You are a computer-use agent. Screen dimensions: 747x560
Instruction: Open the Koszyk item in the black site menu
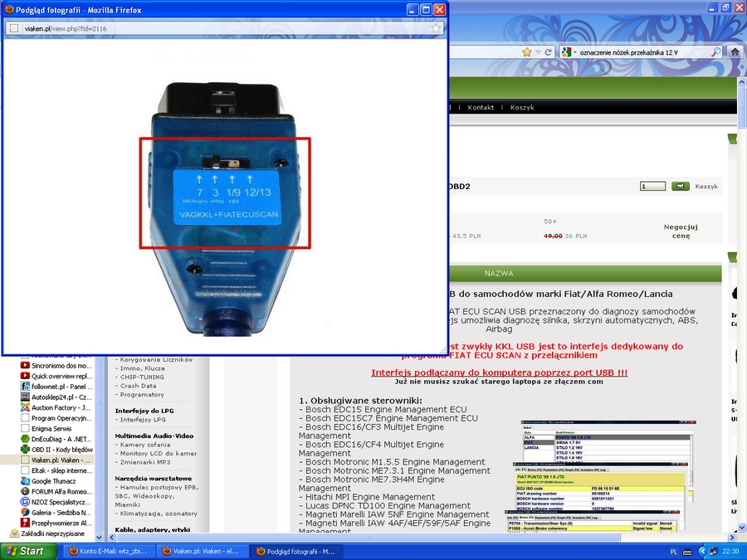[x=522, y=108]
